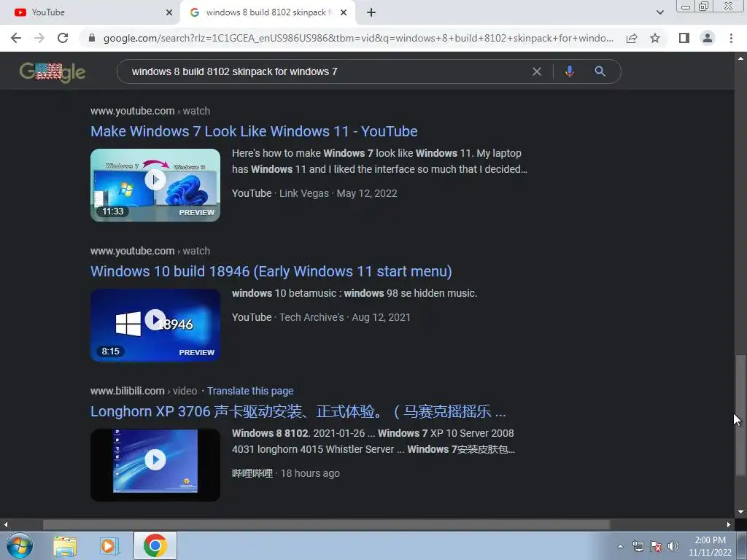This screenshot has height=560, width=747.
Task: Play the 11:33 video thumbnail
Action: [155, 185]
